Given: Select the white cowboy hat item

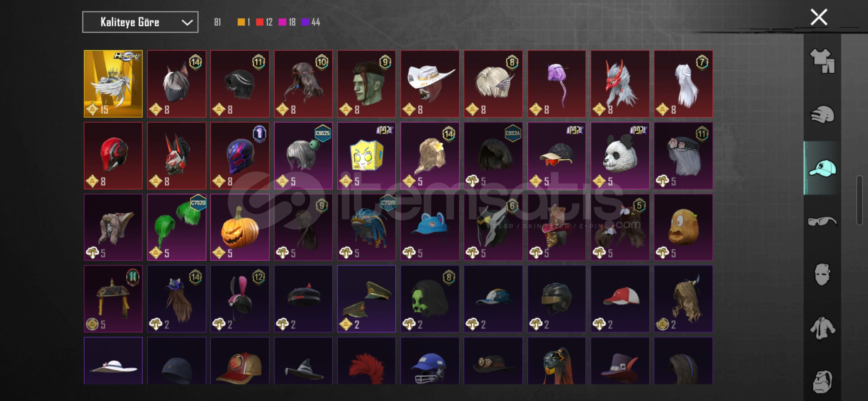Looking at the screenshot, I should (x=430, y=84).
